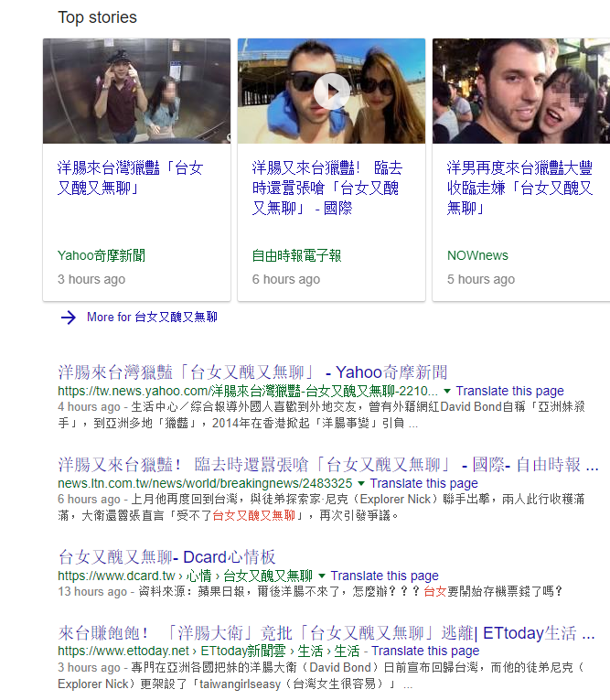The width and height of the screenshot is (610, 700).
Task: Click the NOWnews source label in card
Action: [477, 255]
